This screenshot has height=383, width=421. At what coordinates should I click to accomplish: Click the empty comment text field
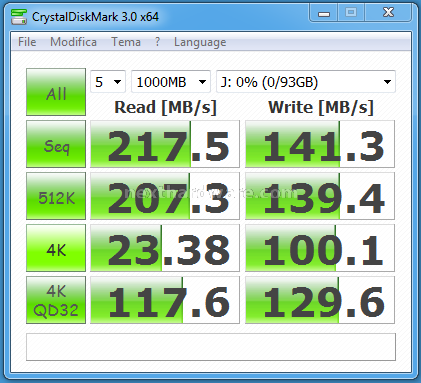point(211,347)
